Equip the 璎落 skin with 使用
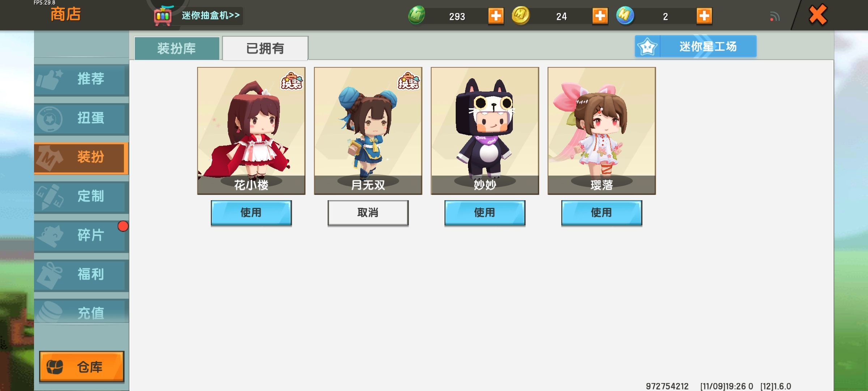Screen dimensions: 868x391 (602, 213)
